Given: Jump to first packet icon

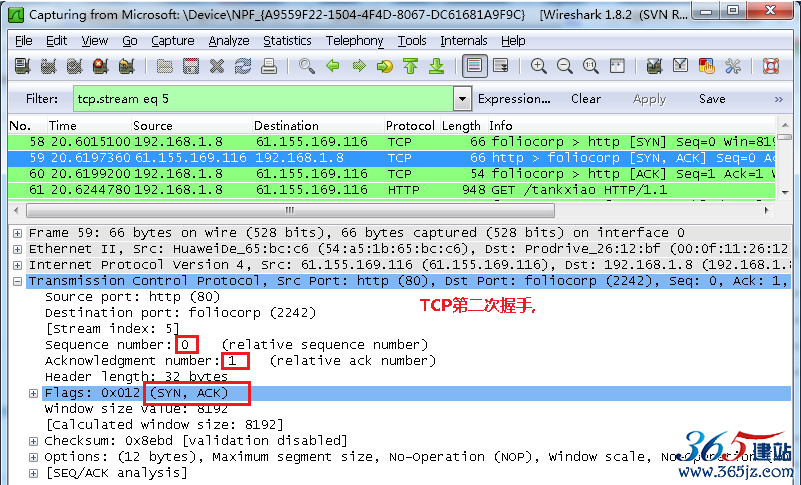Looking at the screenshot, I should (411, 66).
